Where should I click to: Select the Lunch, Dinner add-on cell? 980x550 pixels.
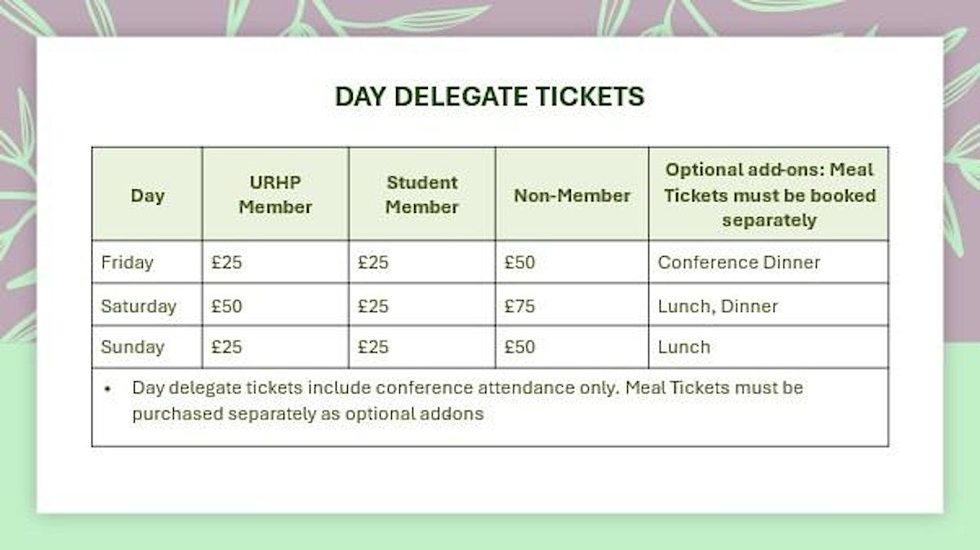[718, 306]
